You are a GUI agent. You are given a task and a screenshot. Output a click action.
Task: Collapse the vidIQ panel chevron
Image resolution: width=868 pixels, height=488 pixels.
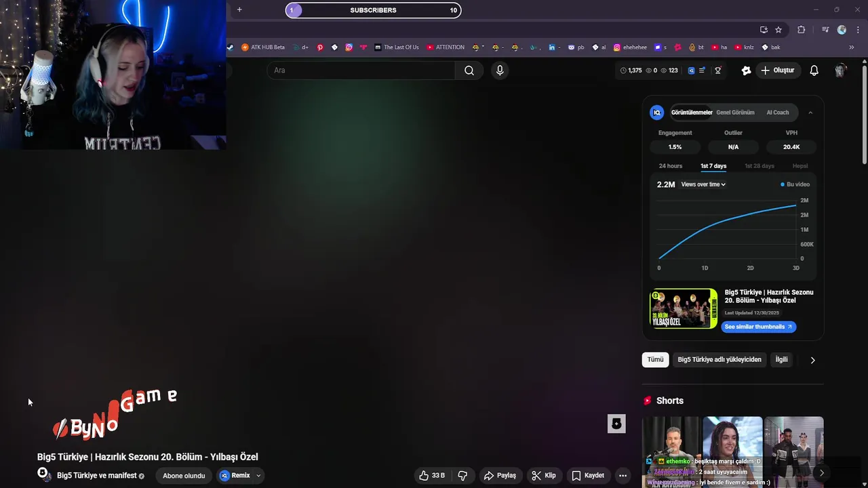(x=810, y=113)
